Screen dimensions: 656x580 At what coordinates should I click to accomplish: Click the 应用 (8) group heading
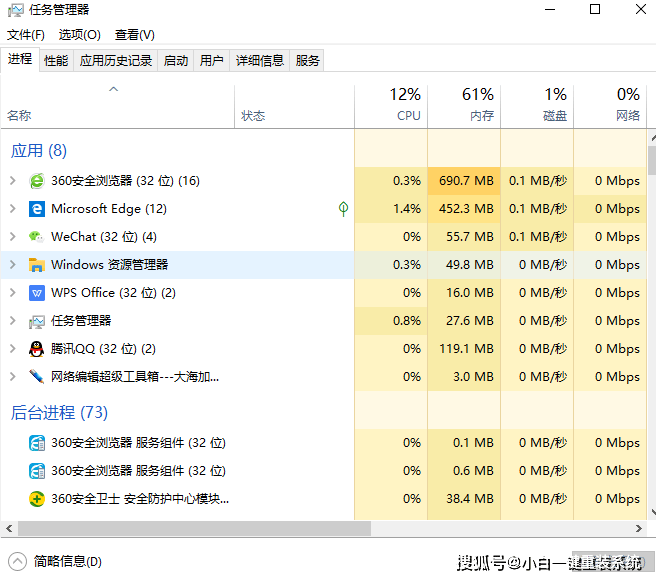(39, 151)
